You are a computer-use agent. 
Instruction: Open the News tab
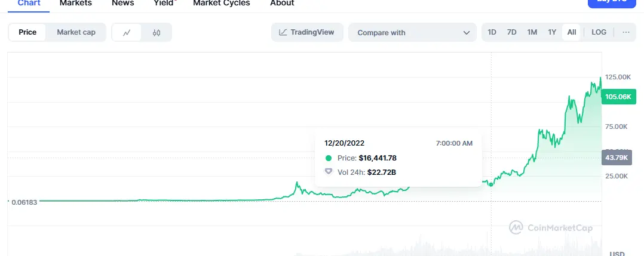[x=122, y=3]
